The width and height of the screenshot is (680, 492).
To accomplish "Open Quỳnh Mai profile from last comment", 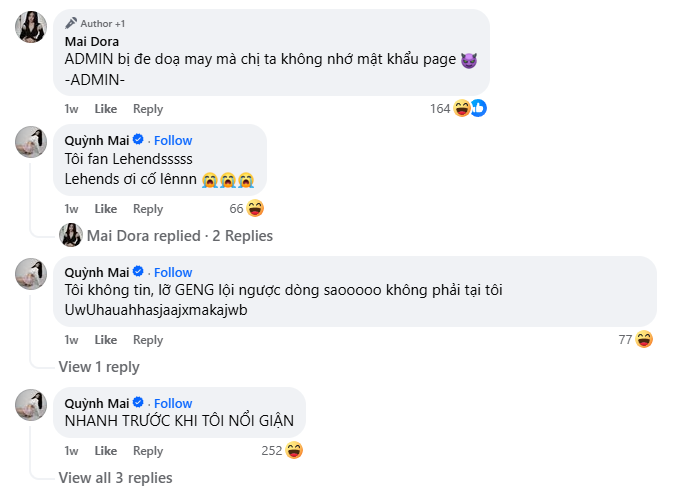I will (97, 404).
